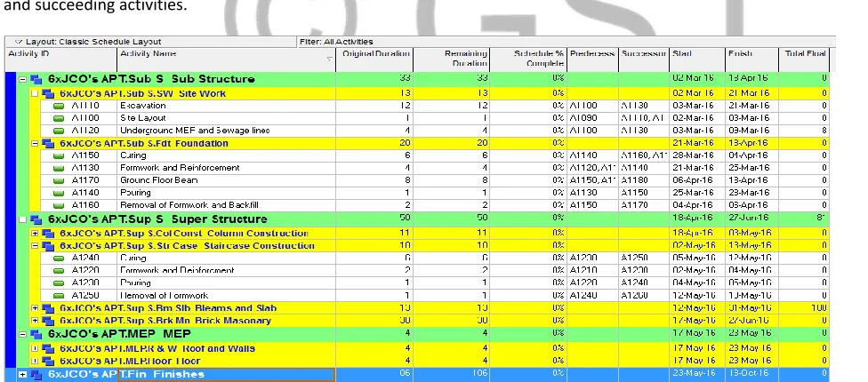Expand the Roof and Walls group
The height and width of the screenshot is (382, 868).
point(35,349)
